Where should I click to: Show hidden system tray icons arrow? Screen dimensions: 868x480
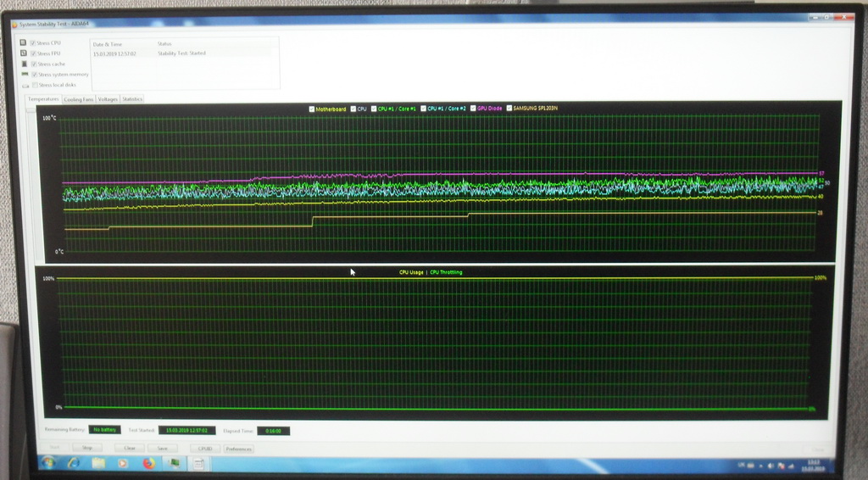pyautogui.click(x=760, y=466)
